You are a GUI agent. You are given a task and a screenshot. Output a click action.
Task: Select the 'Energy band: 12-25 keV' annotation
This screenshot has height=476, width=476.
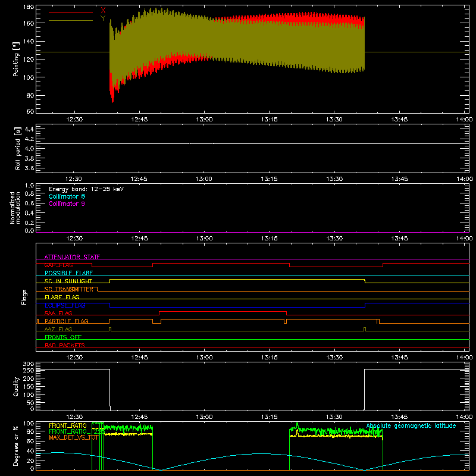86,189
